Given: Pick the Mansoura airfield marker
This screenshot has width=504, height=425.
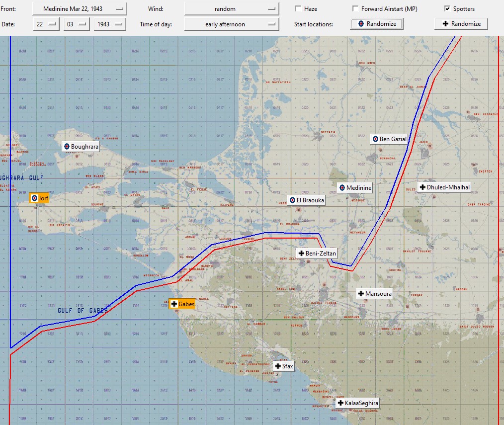Looking at the screenshot, I should (x=374, y=293).
